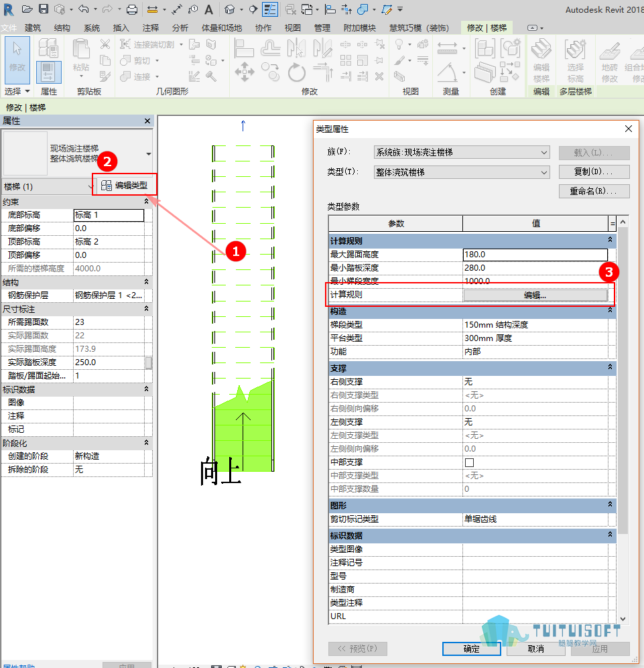Open the stair type selector dropdown in Properties
This screenshot has width=644, height=668.
pos(148,154)
